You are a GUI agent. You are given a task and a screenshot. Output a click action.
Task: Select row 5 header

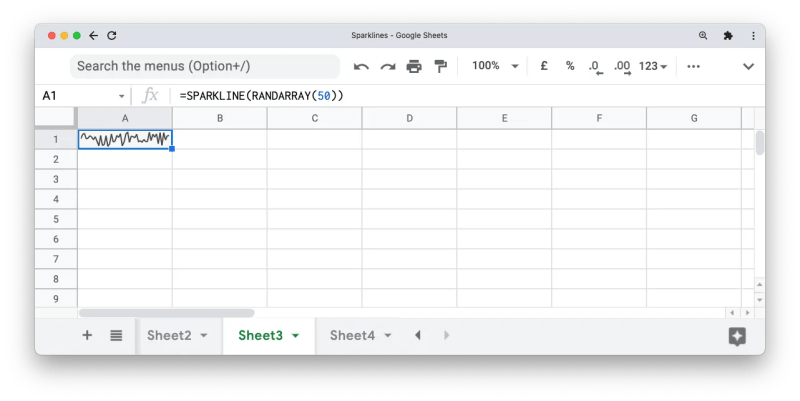[x=56, y=219]
